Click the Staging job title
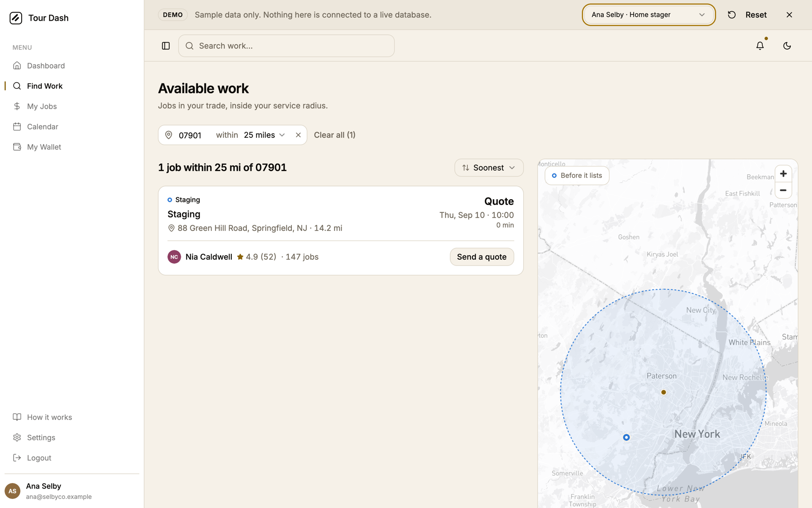812x508 pixels. point(184,214)
